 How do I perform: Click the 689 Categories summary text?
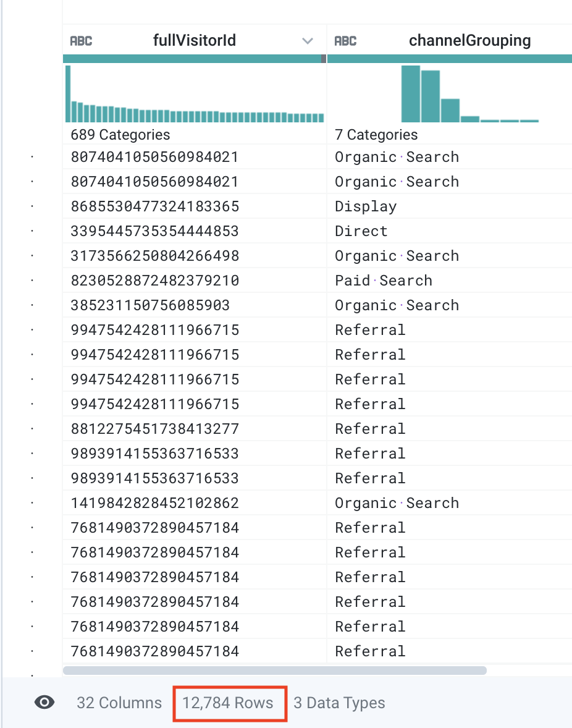(120, 135)
